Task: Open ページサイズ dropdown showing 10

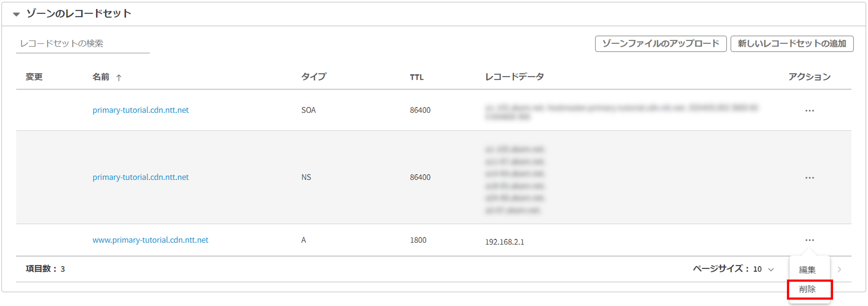Action: click(763, 269)
